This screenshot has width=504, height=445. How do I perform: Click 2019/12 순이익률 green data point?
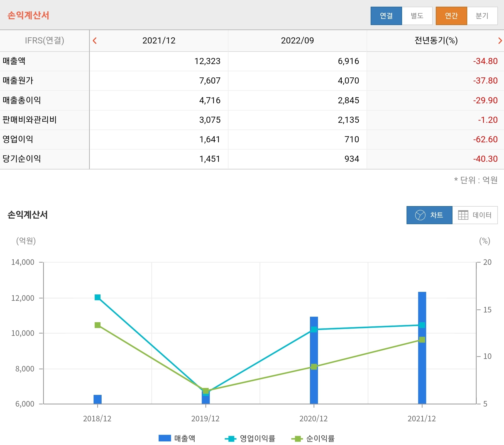coord(206,391)
